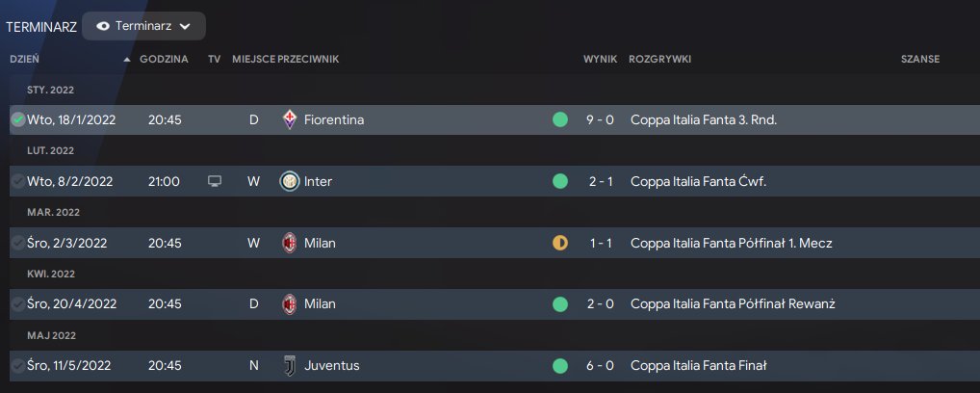Image resolution: width=980 pixels, height=393 pixels.
Task: Click the Rozgrywki column header
Action: coord(659,59)
